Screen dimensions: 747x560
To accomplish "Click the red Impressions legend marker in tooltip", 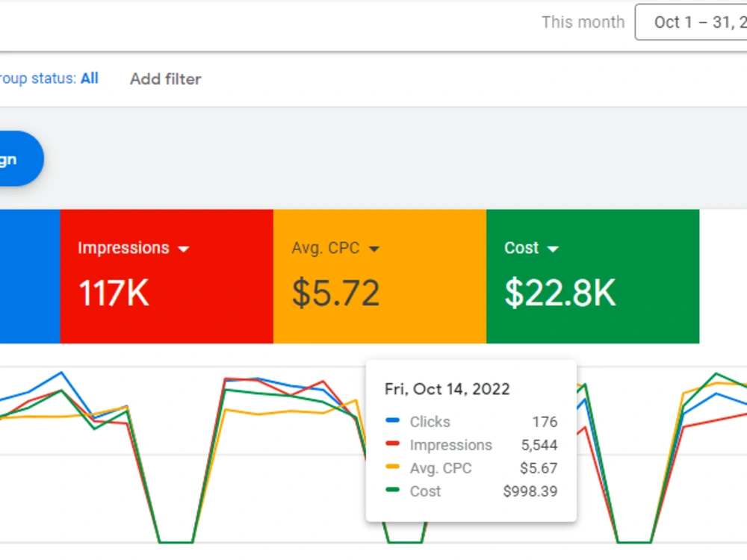I will point(392,444).
